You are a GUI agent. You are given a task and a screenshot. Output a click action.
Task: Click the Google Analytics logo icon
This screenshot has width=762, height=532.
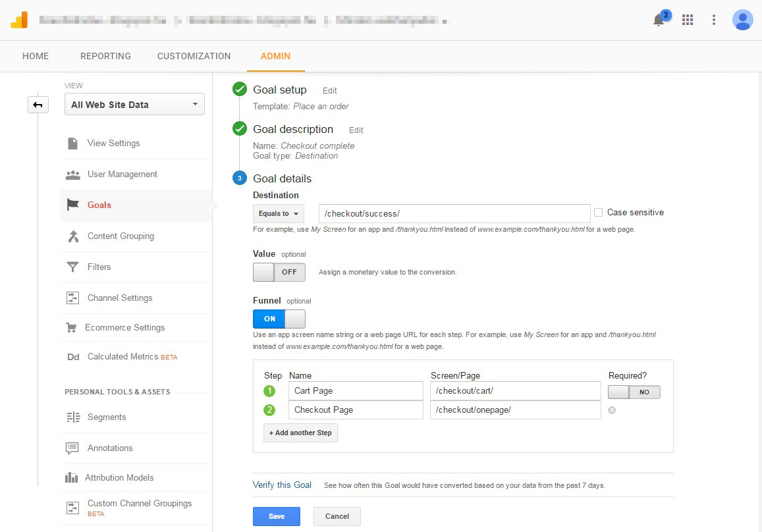20,20
